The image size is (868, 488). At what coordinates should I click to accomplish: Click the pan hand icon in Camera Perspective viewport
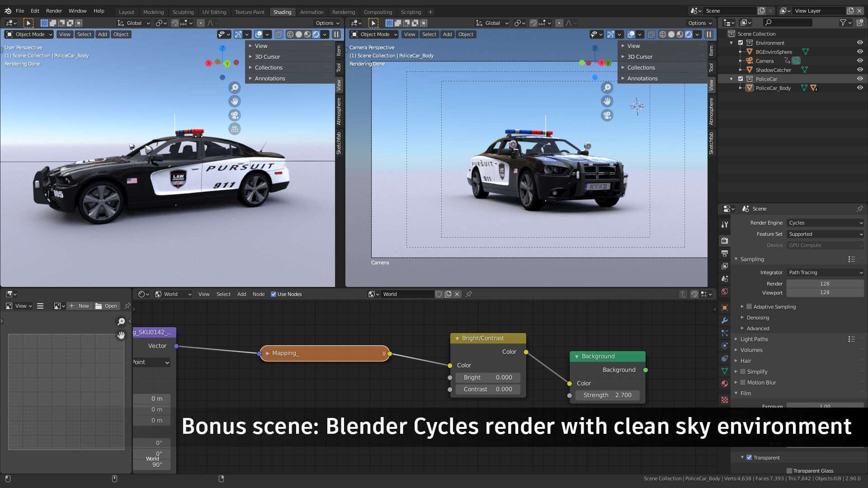click(x=607, y=101)
